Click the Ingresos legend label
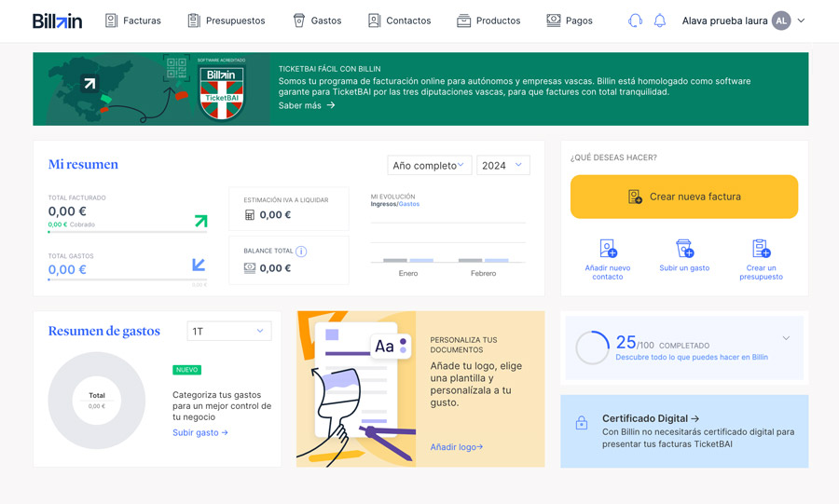The width and height of the screenshot is (839, 504). click(x=384, y=204)
